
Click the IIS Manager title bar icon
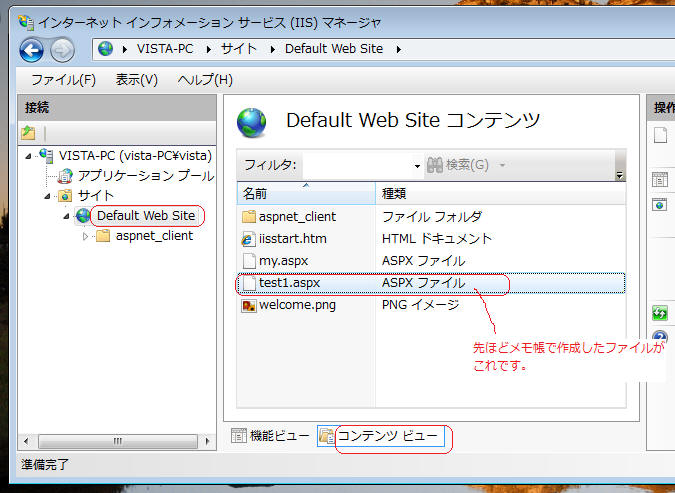26,22
